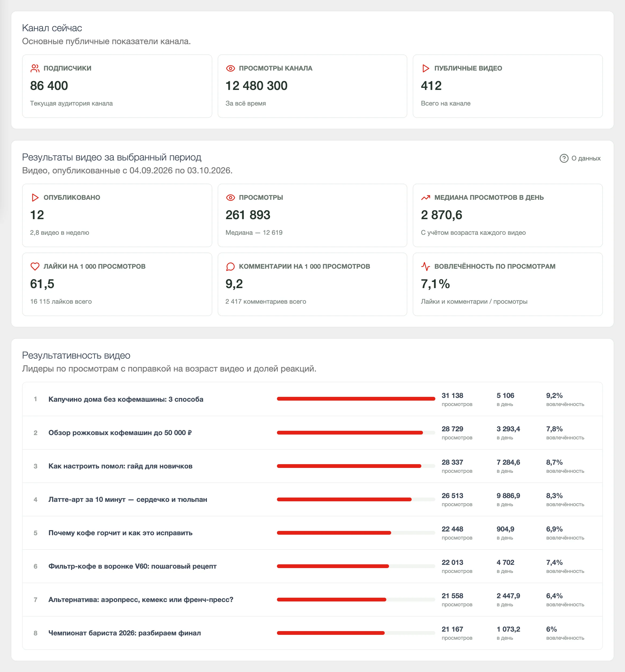
Task: Open video Обзор рожковых кофемашин до 50 000 ₽
Action: coord(120,433)
